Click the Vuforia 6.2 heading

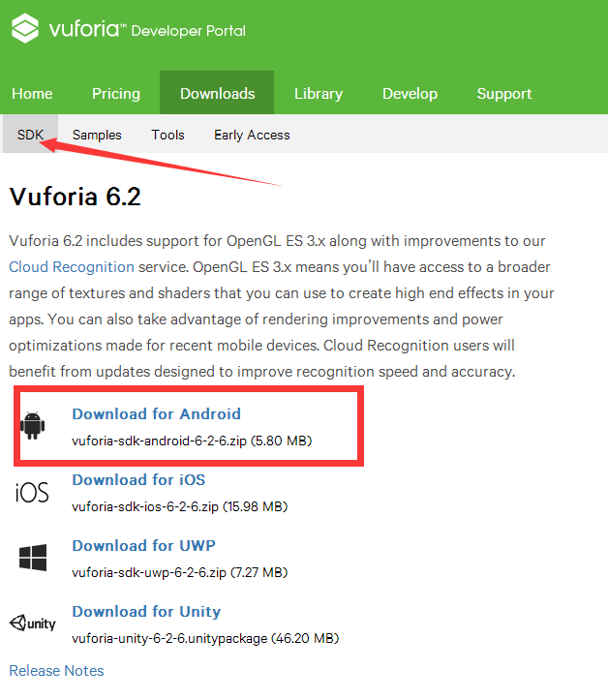(x=75, y=196)
